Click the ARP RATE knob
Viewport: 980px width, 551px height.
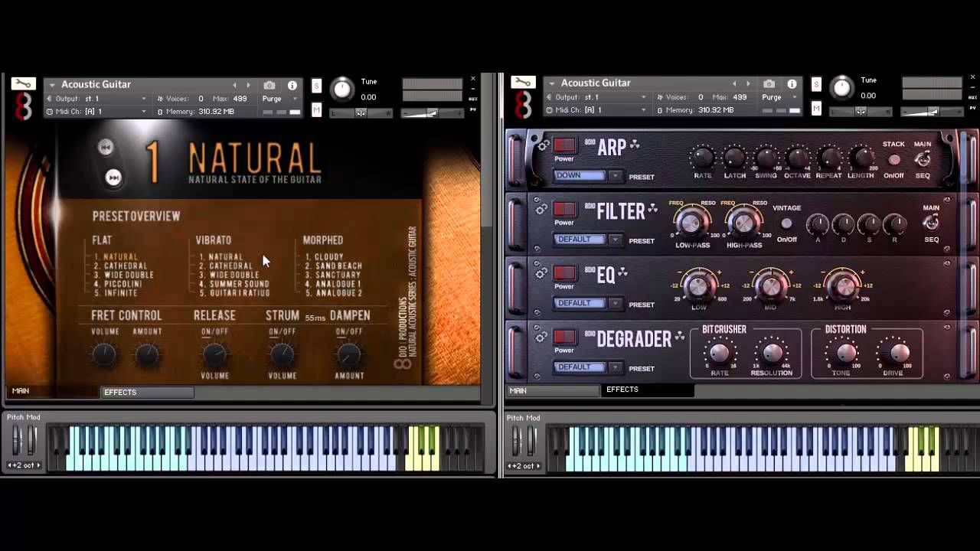[x=702, y=158]
